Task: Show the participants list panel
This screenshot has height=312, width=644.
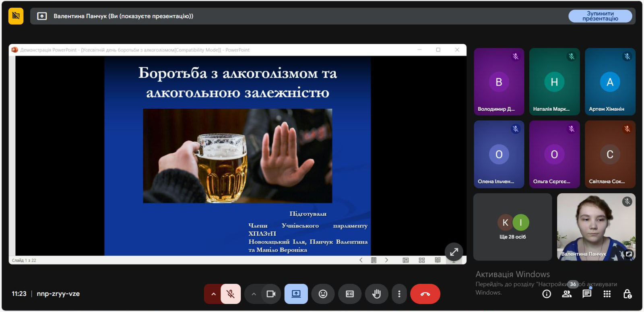Action: [567, 294]
